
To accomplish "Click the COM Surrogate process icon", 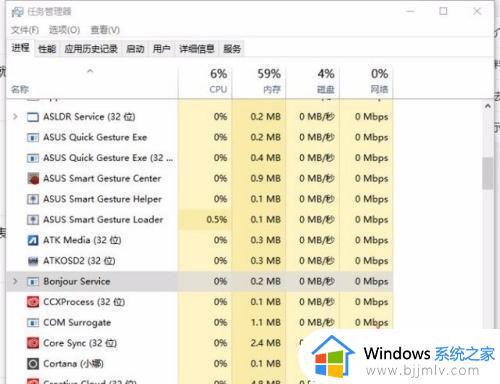I will [33, 323].
